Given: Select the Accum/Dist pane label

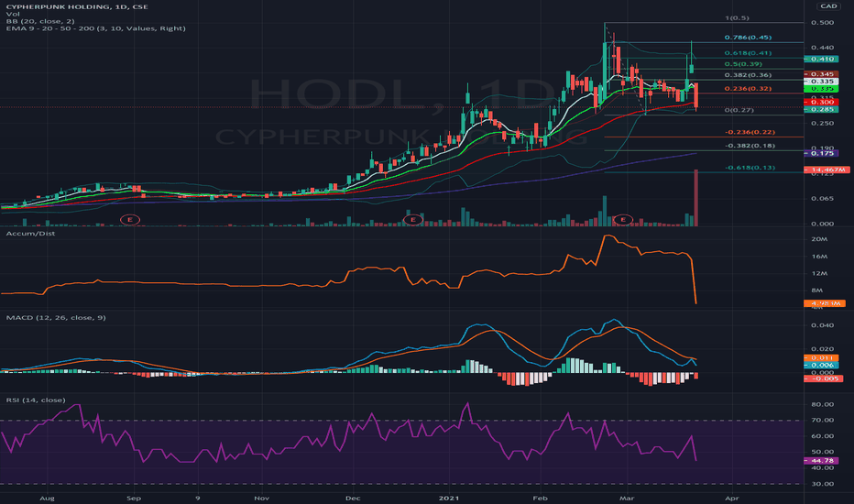Looking at the screenshot, I should [30, 233].
